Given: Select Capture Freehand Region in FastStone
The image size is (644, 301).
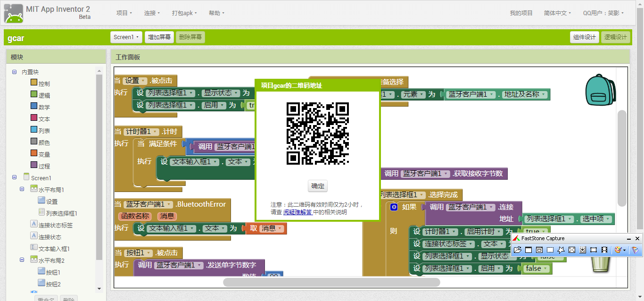Looking at the screenshot, I should (x=561, y=250).
